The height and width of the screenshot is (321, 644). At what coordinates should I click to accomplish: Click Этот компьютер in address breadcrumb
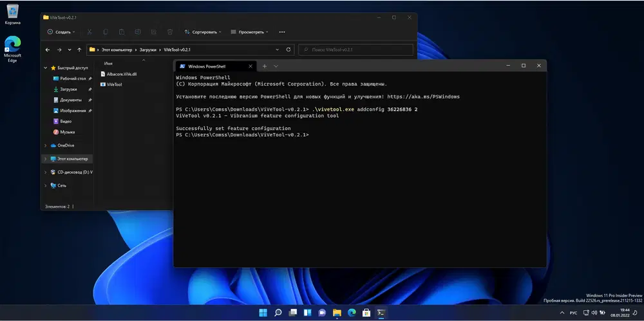click(x=117, y=50)
